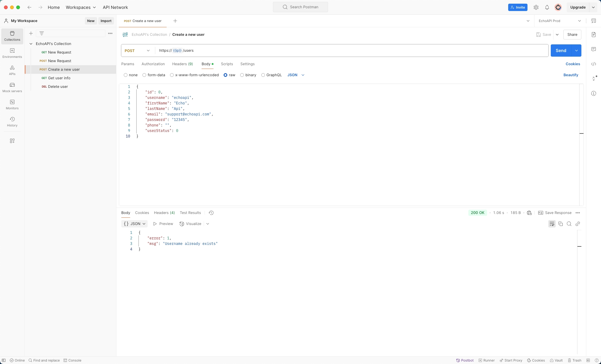The image size is (601, 364).
Task: Go back with the left arrow
Action: pos(29,7)
